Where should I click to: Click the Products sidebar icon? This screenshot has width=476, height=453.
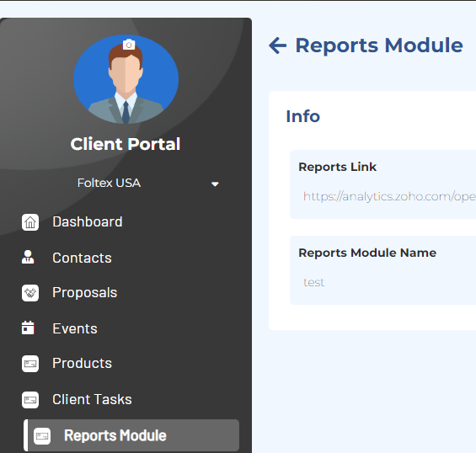[x=30, y=364]
